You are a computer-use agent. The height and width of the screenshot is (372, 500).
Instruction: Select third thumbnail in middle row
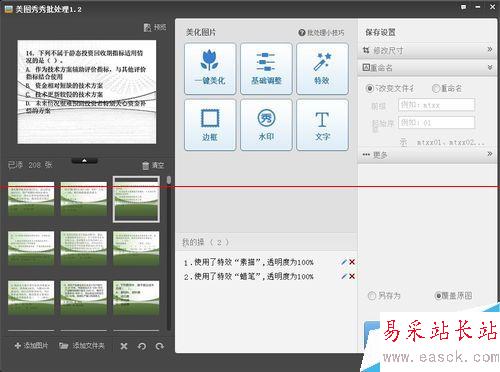(136, 248)
